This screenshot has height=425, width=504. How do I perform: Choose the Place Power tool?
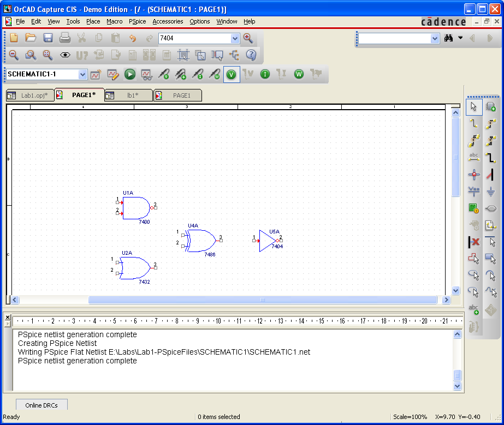474,191
